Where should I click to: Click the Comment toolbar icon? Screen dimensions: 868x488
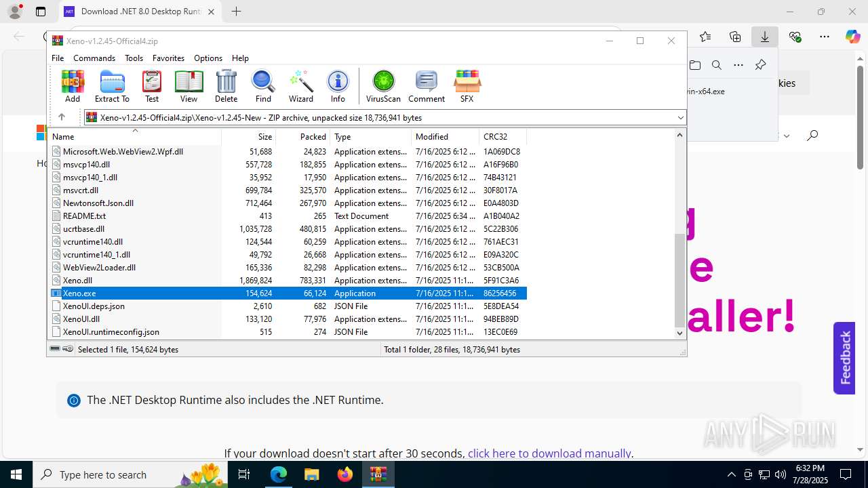point(427,86)
